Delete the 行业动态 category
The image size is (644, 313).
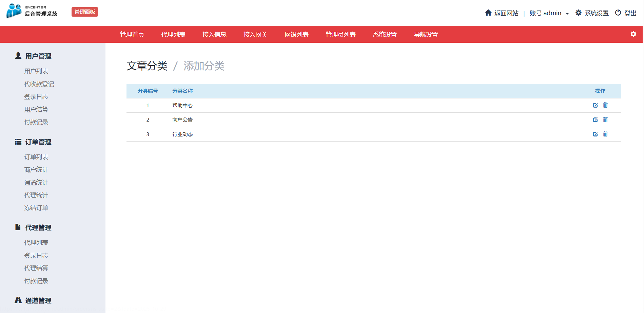coord(605,134)
